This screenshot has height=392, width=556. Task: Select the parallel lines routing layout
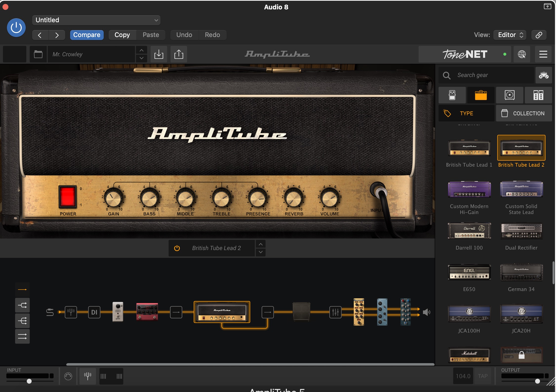(x=22, y=336)
